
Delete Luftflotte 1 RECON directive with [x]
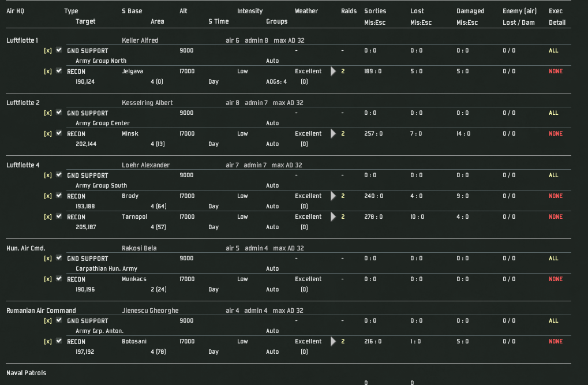(48, 72)
